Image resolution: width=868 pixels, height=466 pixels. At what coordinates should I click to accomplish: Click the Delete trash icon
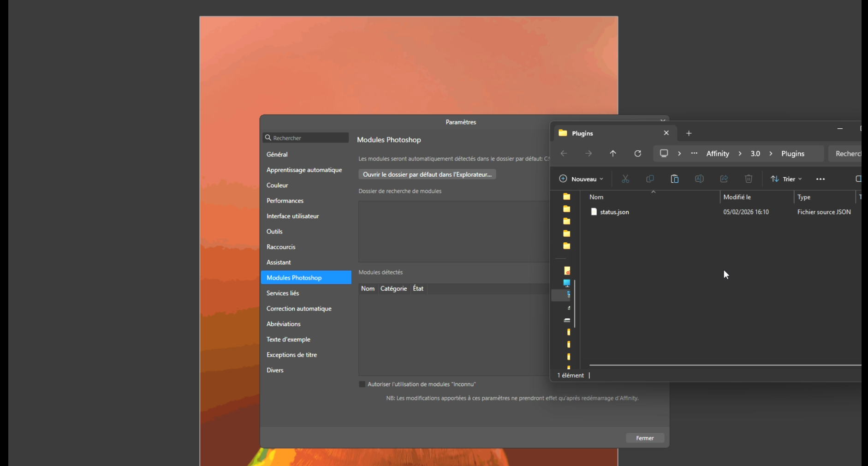(x=749, y=179)
